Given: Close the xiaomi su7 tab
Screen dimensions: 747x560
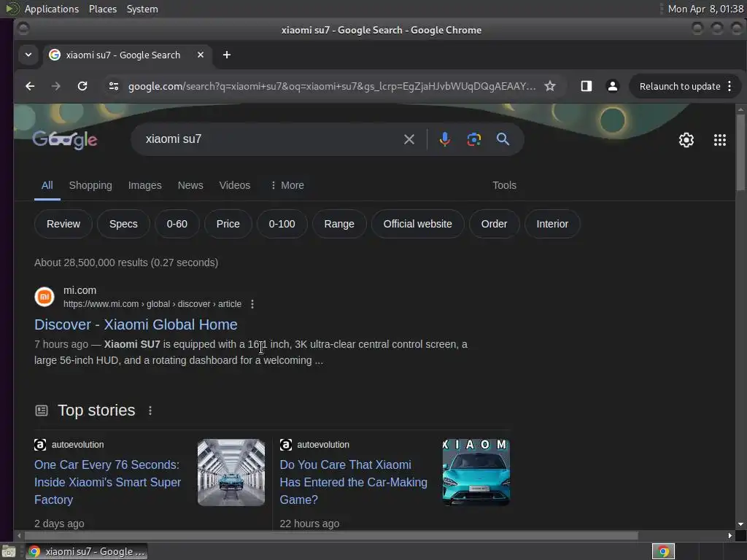Looking at the screenshot, I should pos(201,55).
